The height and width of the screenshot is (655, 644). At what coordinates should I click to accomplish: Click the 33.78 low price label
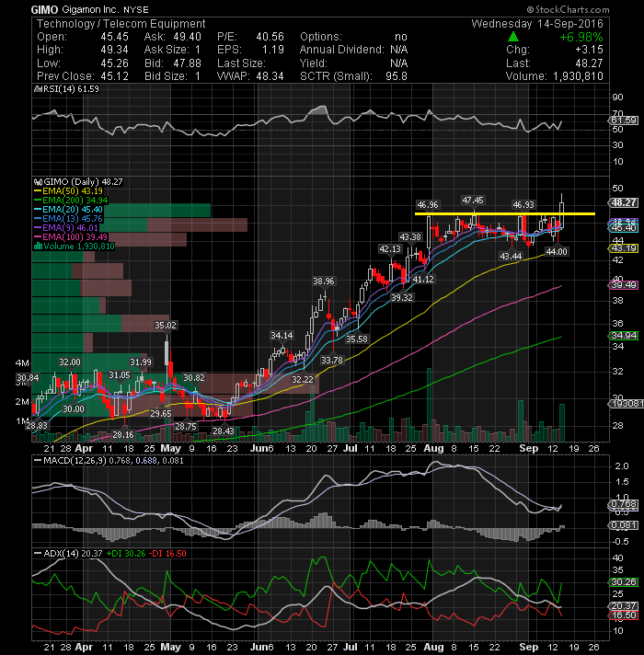332,360
